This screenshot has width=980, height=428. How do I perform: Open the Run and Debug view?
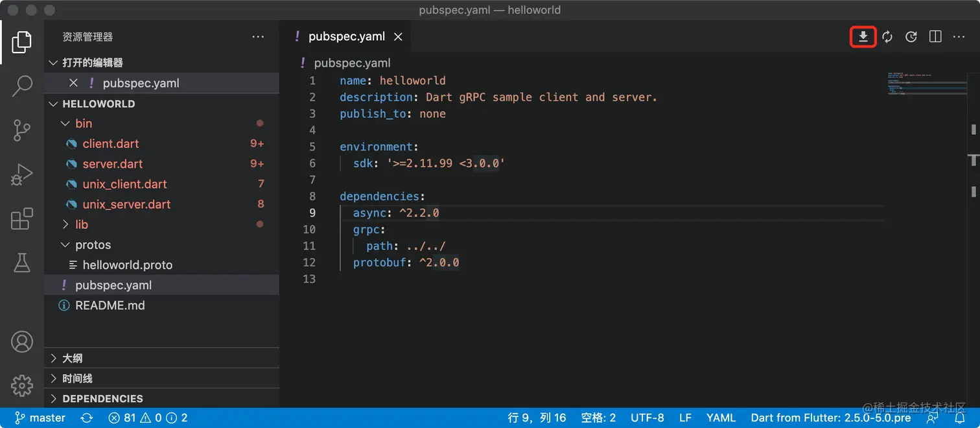(x=21, y=174)
